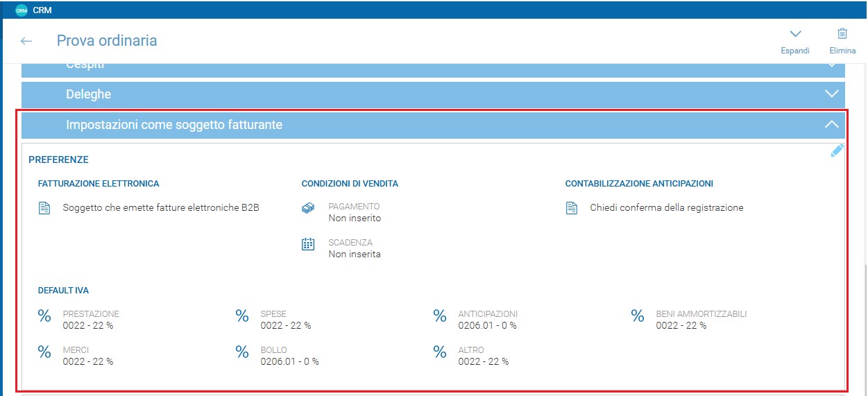
Task: Click the Impostazioni come soggetto fatturante header
Action: tap(433, 125)
